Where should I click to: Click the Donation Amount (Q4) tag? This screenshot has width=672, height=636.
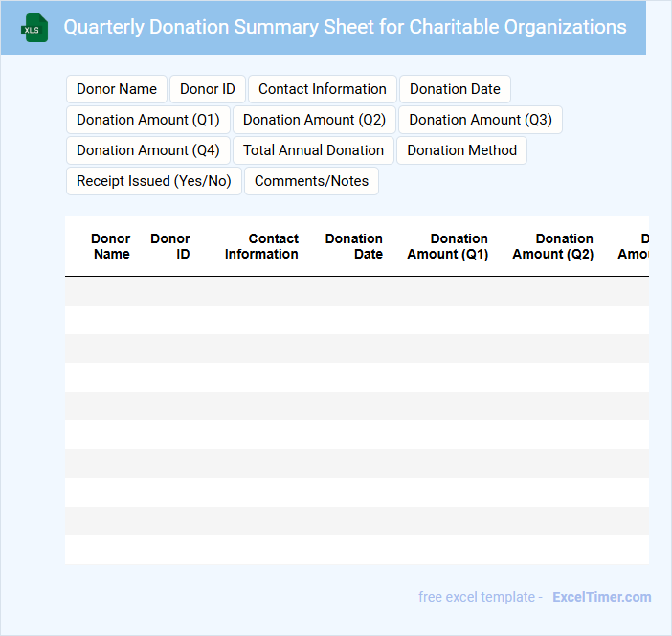point(148,150)
